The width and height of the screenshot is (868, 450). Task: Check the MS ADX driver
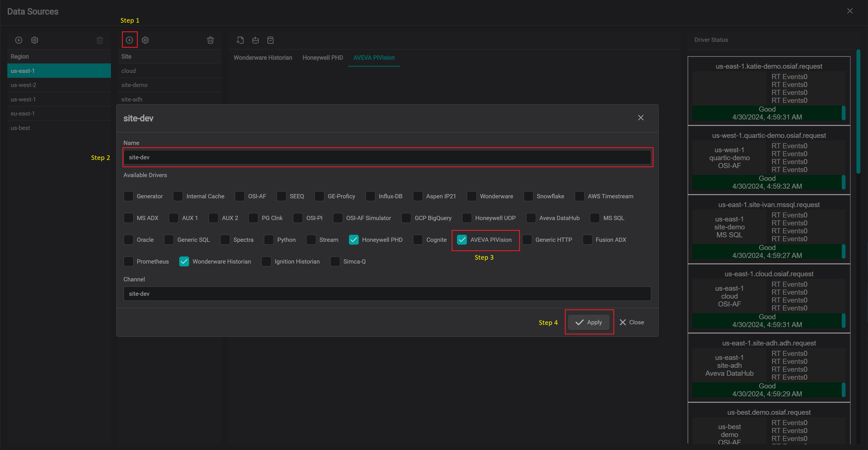[128, 218]
